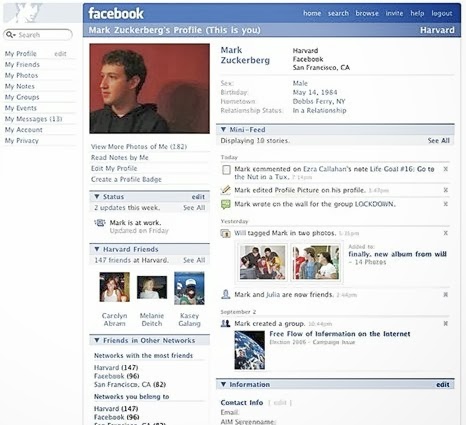Click the pencil icon next to edited Profile Picture
Screen dimensions: 466x425
pyautogui.click(x=226, y=190)
